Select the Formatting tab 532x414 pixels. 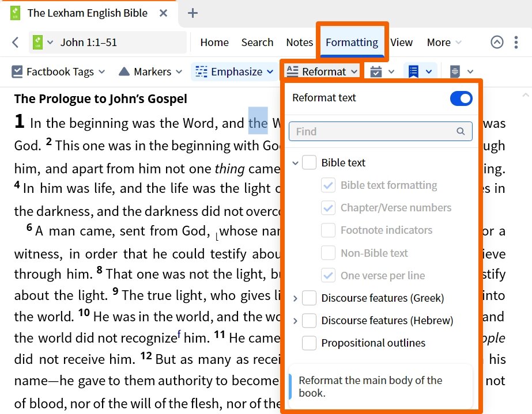352,43
